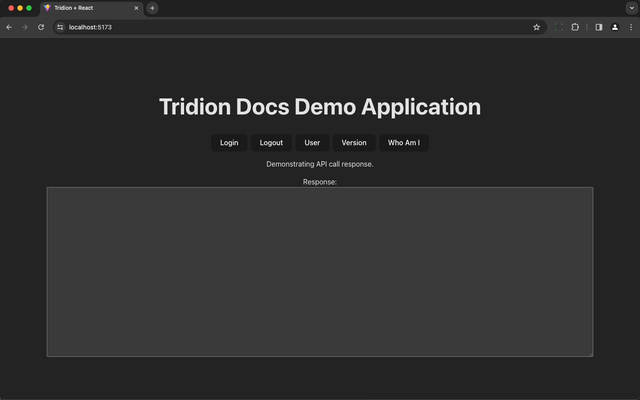
Task: Click the Tridion tab favicon
Action: pos(47,8)
